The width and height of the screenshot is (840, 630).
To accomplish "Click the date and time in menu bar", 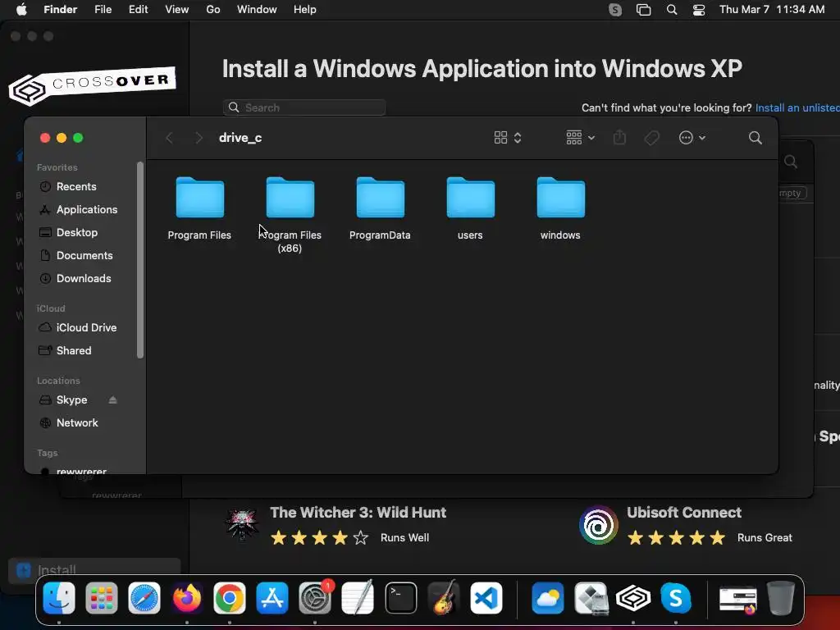I will pos(772,10).
